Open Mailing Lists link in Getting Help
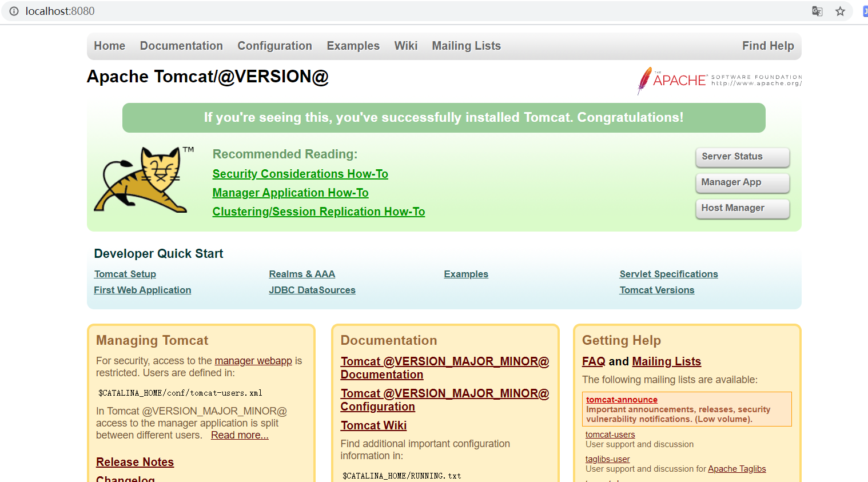This screenshot has width=868, height=482. tap(666, 361)
